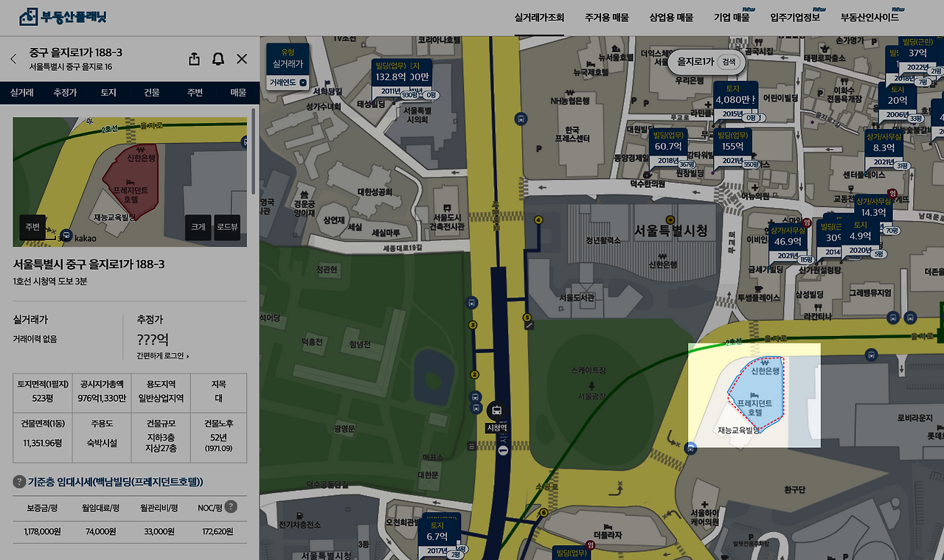Click the 검색 button next to 을지로1가

pyautogui.click(x=729, y=62)
